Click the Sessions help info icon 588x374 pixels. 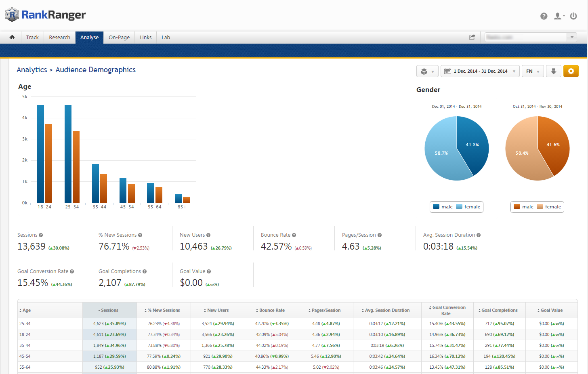[x=41, y=235]
